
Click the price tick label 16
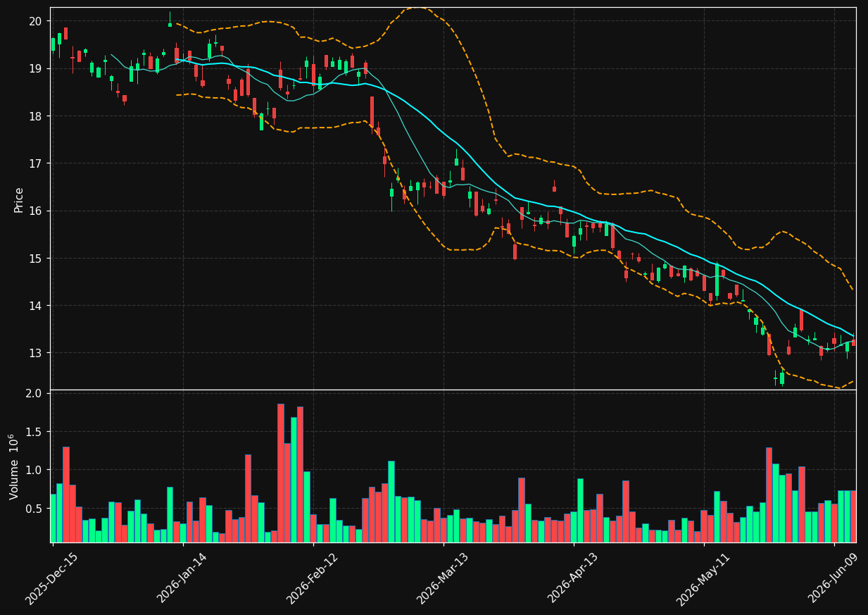point(36,211)
